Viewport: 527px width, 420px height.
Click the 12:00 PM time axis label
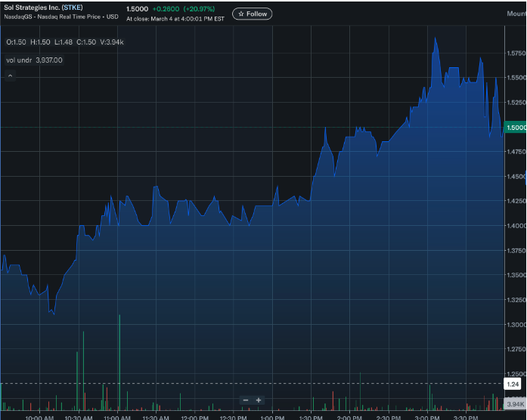194,417
